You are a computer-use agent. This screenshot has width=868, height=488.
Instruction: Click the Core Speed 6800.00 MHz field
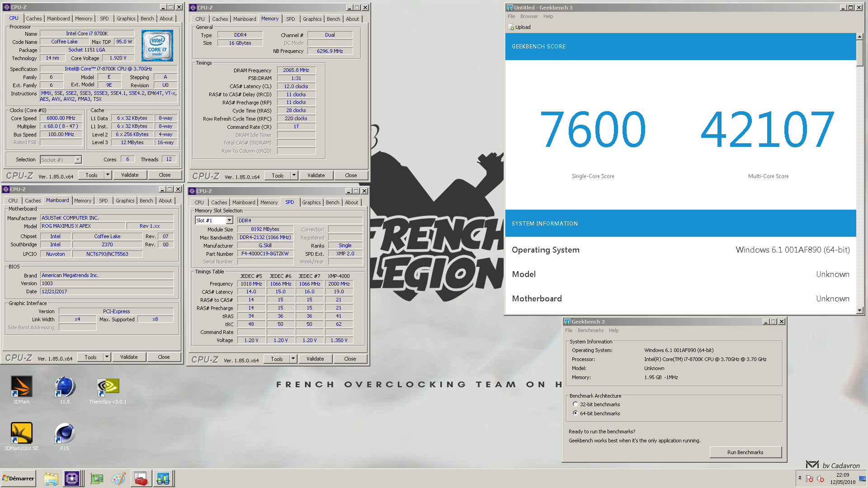61,118
